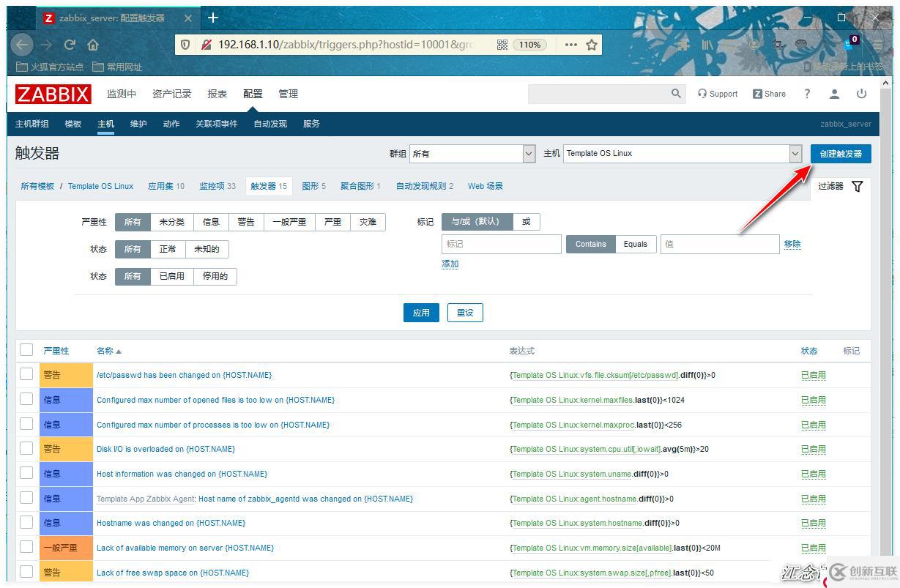Screen dimensions: 900x588
Task: Sort the list by 严重性 column
Action: [56, 351]
